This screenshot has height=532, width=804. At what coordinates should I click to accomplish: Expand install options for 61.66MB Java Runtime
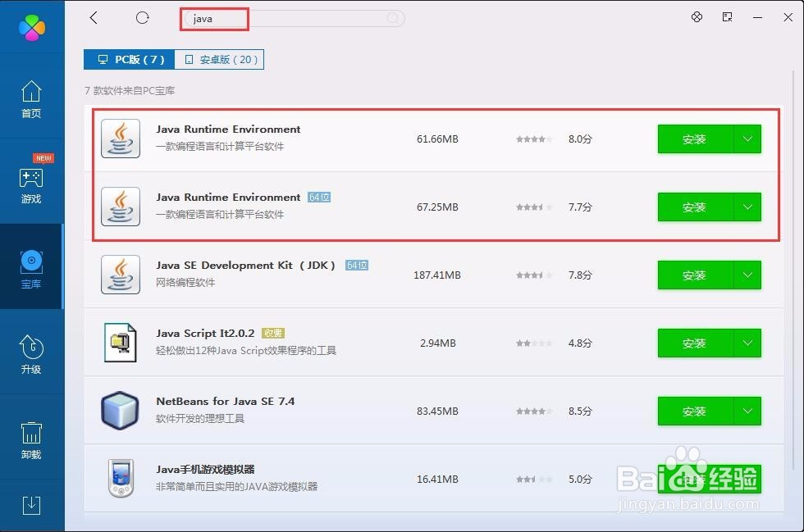[x=747, y=139]
